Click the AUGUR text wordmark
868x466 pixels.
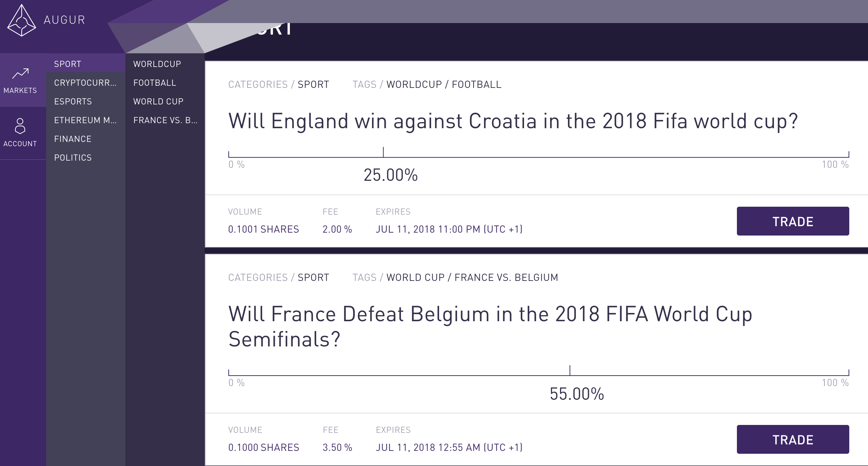pos(64,20)
